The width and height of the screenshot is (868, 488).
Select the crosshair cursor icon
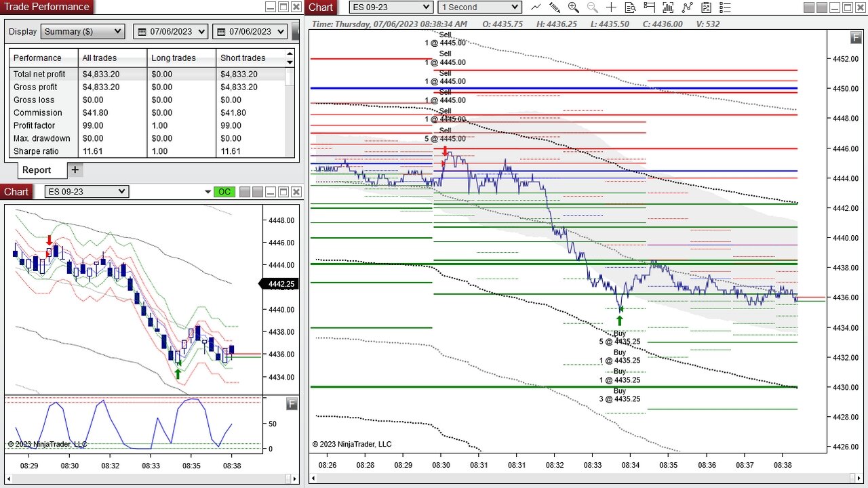[x=612, y=7]
